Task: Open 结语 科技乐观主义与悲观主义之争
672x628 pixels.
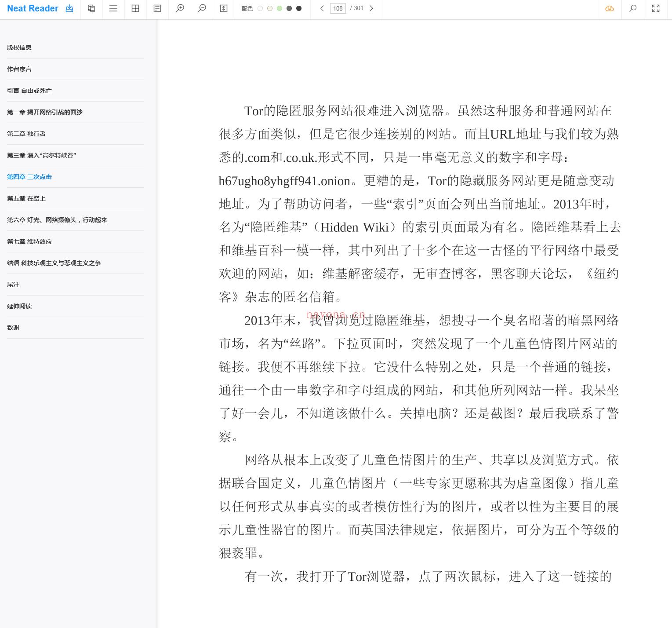Action: pos(54,263)
